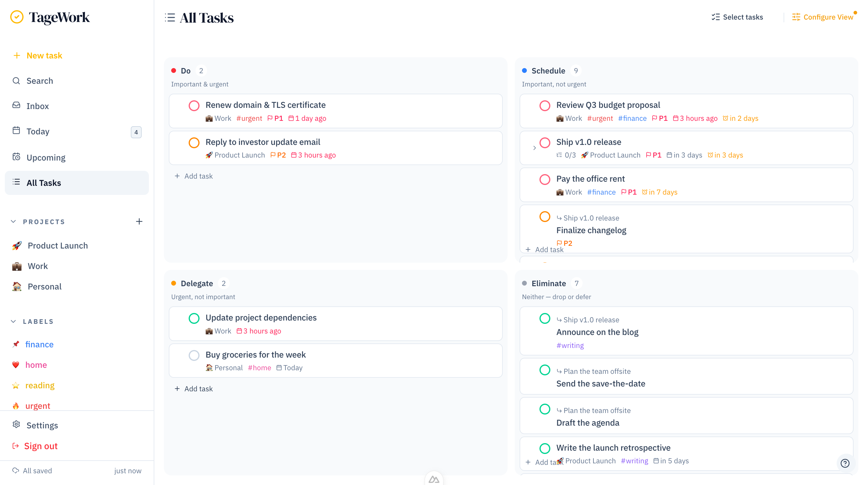Open the Upcoming view
This screenshot has width=868, height=485.
coord(77,158)
